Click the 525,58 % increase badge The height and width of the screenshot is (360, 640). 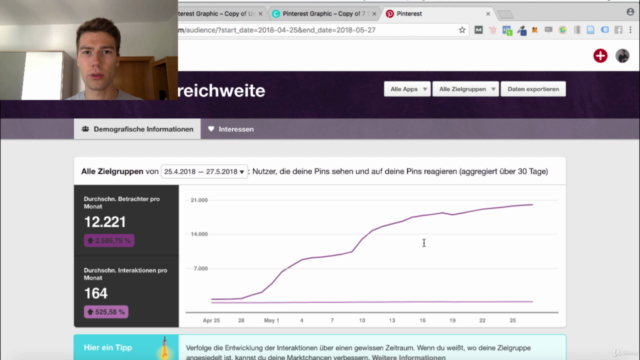click(x=106, y=312)
